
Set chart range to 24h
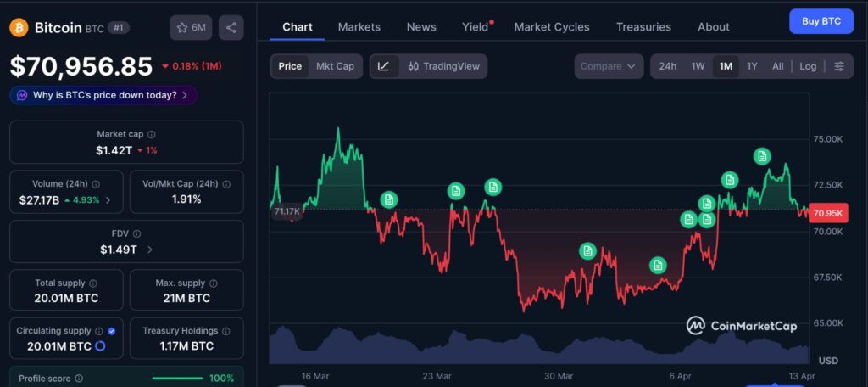(668, 66)
